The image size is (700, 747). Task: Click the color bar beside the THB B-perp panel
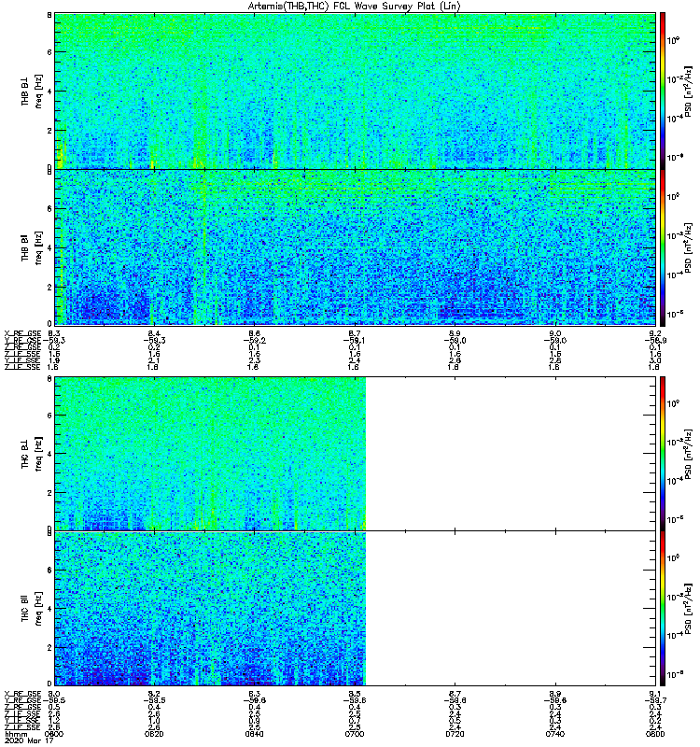663,91
